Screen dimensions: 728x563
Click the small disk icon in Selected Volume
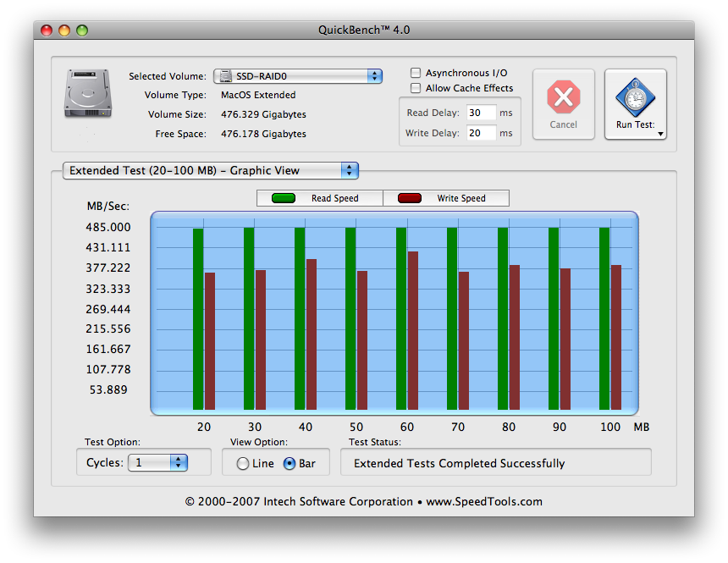coord(226,76)
